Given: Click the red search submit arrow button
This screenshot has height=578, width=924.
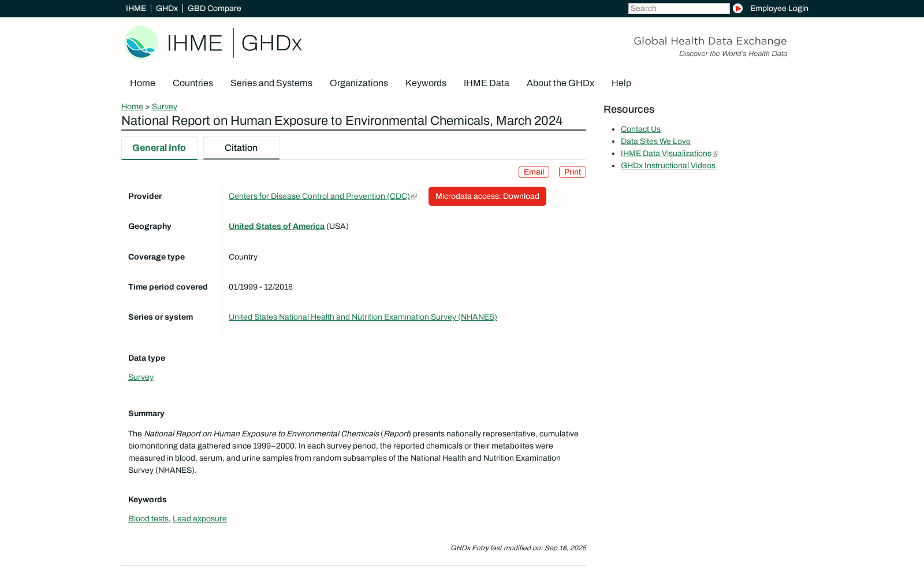Looking at the screenshot, I should 737,8.
